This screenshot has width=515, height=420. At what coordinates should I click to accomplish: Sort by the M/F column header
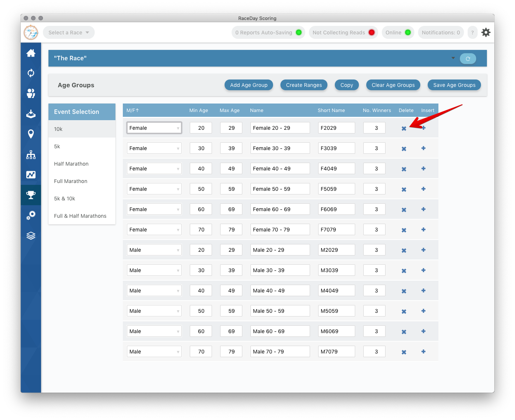(x=133, y=110)
